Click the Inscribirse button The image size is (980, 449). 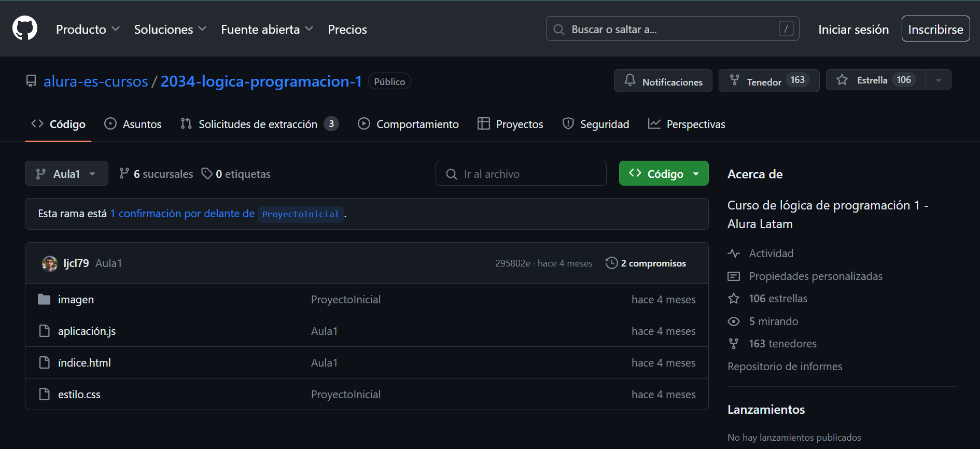935,29
